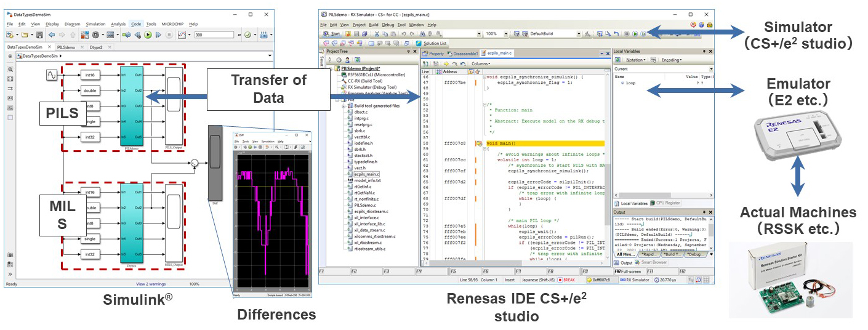Click Step Forward in Simulink toolbar
This screenshot has height=330, width=868.
(x=158, y=34)
